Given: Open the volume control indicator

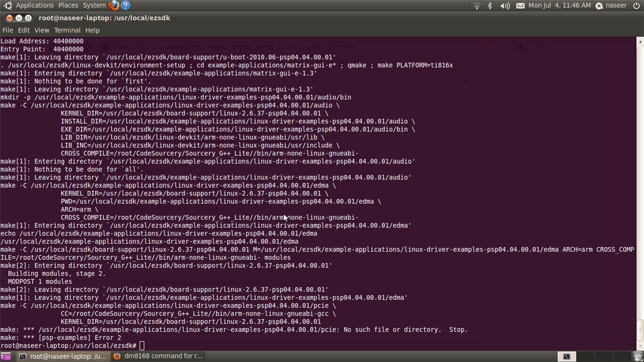Looking at the screenshot, I should [x=505, y=6].
